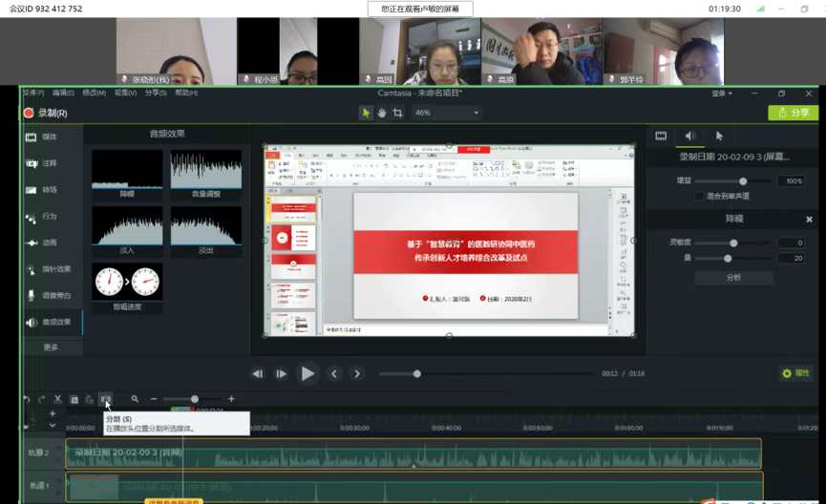
Task: Click the next frame step button
Action: point(282,374)
